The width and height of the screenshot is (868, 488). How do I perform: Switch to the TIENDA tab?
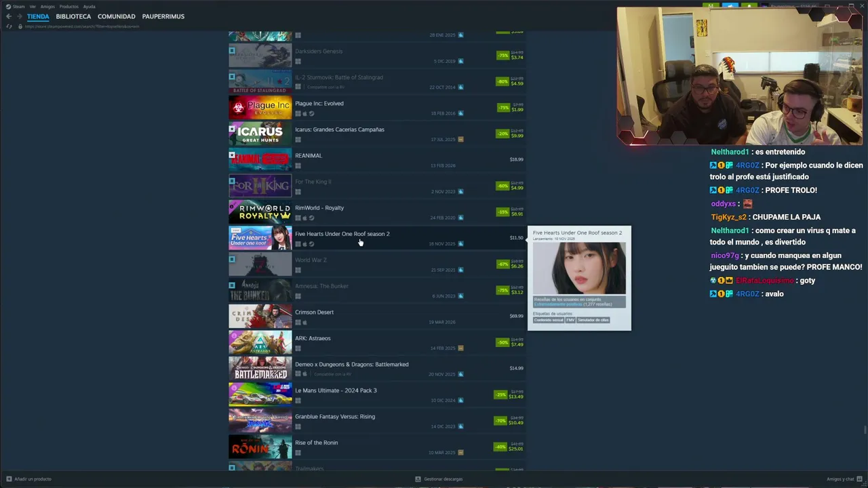tap(38, 16)
